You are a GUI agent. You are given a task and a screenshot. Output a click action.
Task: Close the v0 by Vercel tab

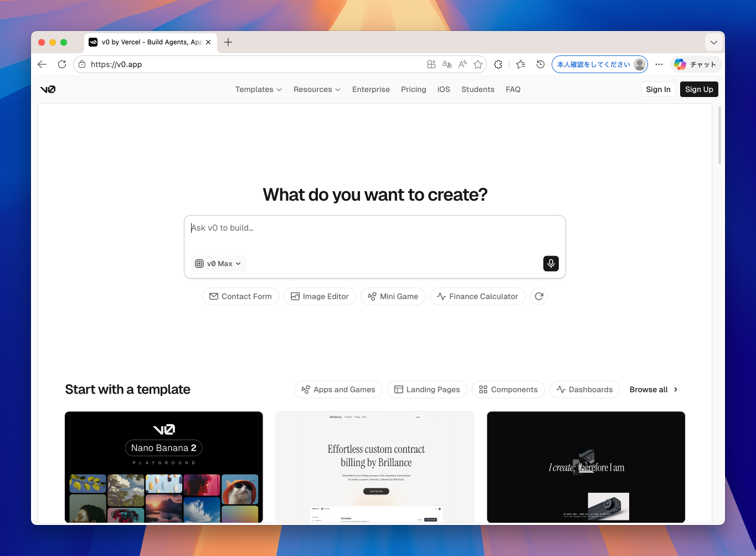tap(208, 42)
